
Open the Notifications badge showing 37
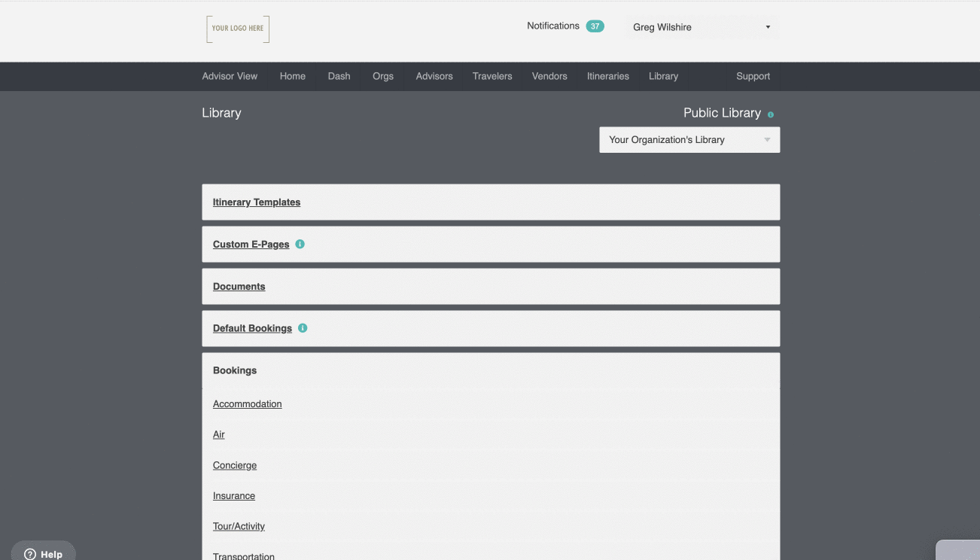(595, 25)
